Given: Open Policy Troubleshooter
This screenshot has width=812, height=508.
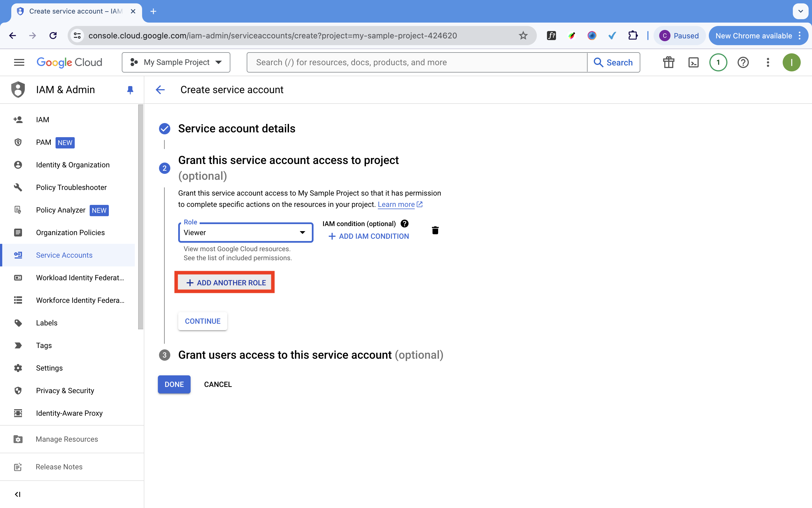Looking at the screenshot, I should pos(67,187).
